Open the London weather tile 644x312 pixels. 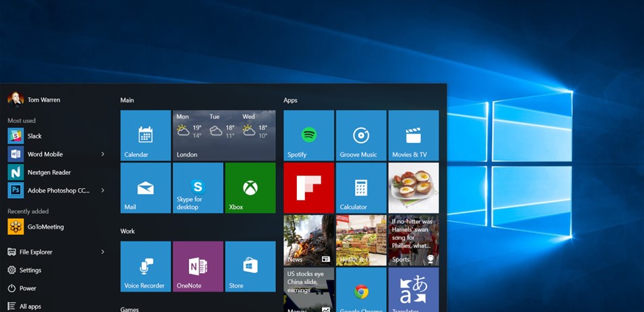coord(224,135)
